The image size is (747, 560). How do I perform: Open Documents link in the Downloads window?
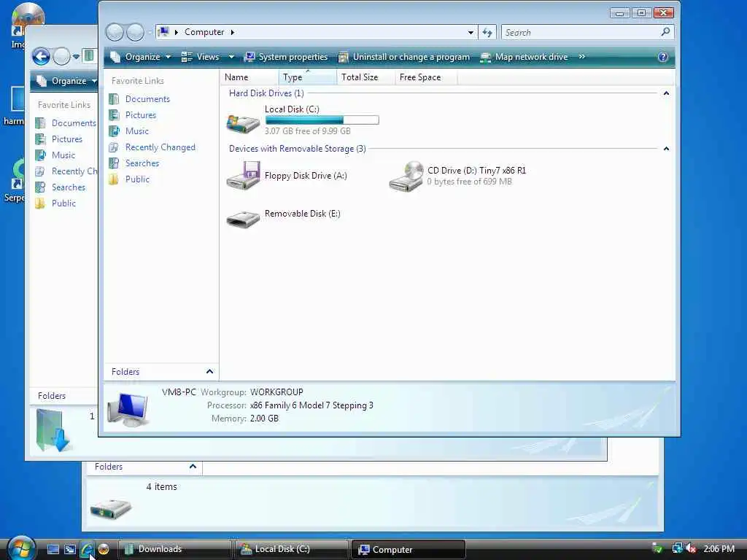[74, 123]
